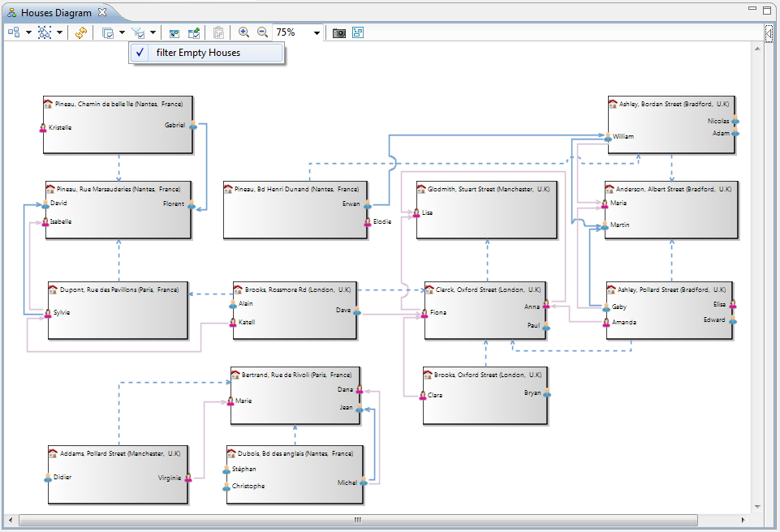780x532 pixels.
Task: Click the Arrange All layout icon
Action: (x=14, y=32)
